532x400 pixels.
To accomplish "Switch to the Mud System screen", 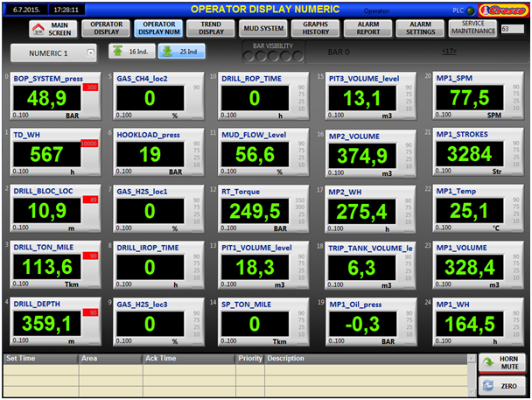I will (262, 28).
